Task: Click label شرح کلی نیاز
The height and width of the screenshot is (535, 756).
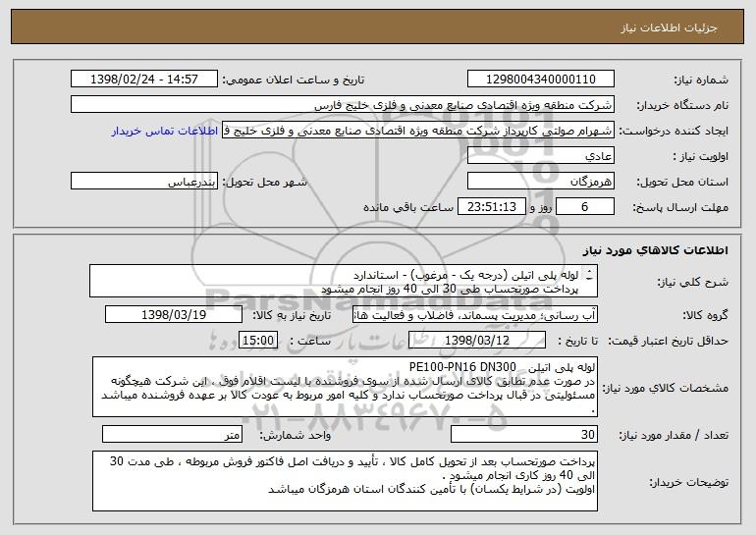Action: tap(693, 282)
